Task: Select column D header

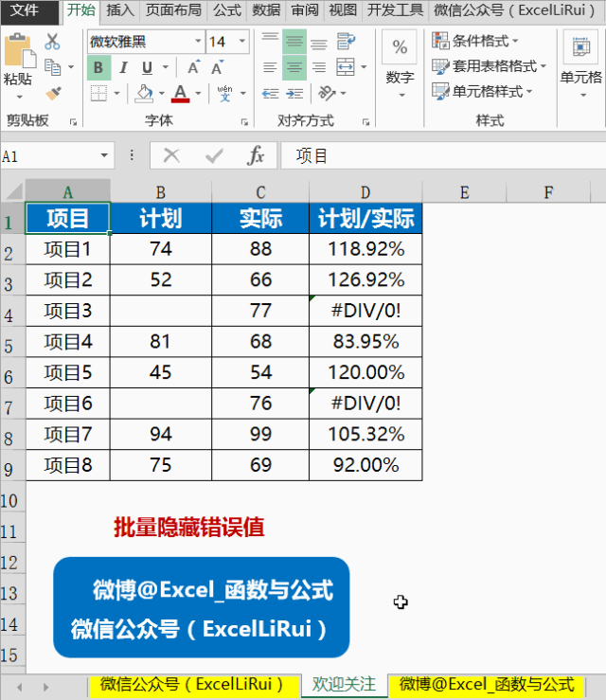Action: pos(365,192)
